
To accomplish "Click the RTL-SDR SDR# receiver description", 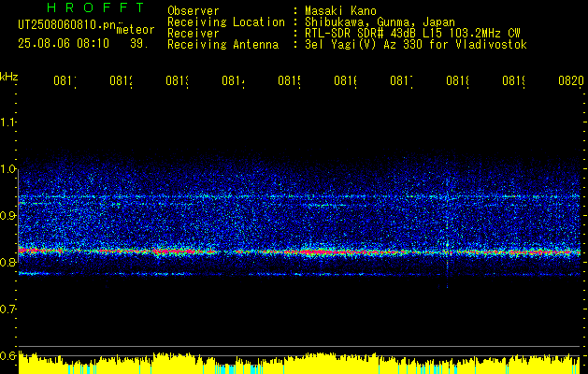I will tap(412, 34).
